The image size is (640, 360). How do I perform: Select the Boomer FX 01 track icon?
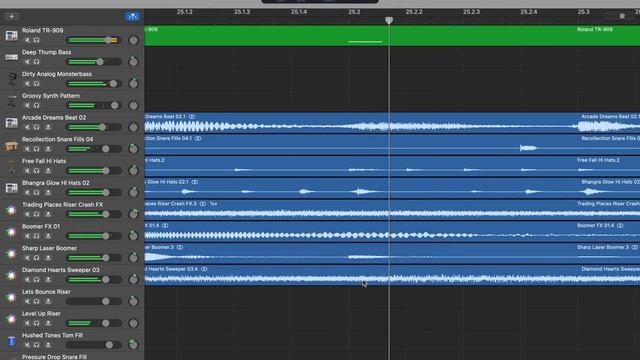point(11,231)
